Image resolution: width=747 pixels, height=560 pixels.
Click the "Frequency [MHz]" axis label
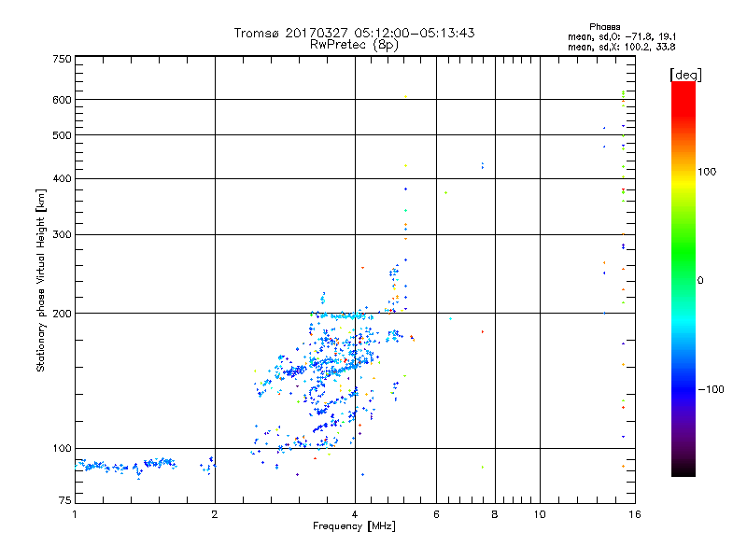(354, 526)
